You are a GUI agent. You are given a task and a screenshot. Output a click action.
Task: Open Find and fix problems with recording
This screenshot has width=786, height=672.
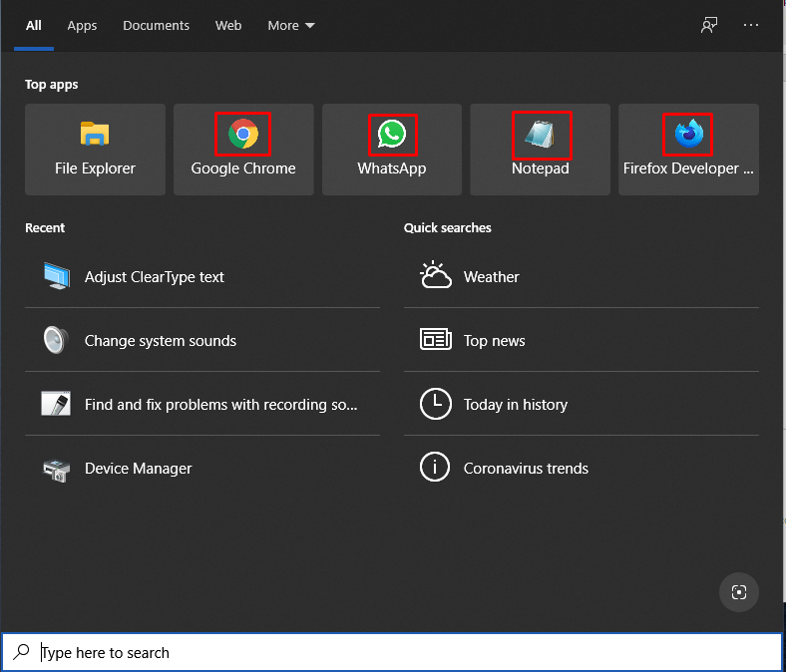click(202, 404)
